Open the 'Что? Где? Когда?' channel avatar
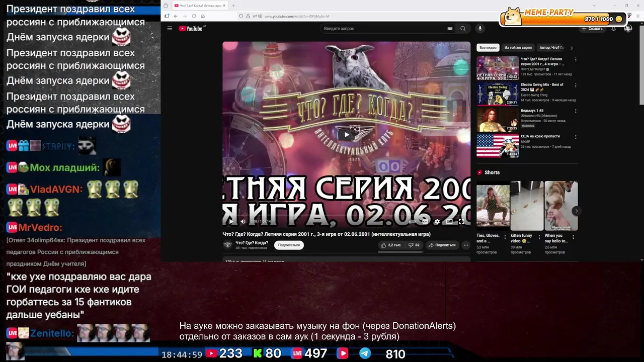 pyautogui.click(x=227, y=245)
